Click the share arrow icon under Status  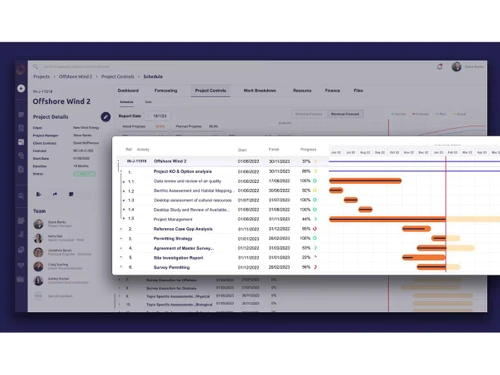[55, 194]
